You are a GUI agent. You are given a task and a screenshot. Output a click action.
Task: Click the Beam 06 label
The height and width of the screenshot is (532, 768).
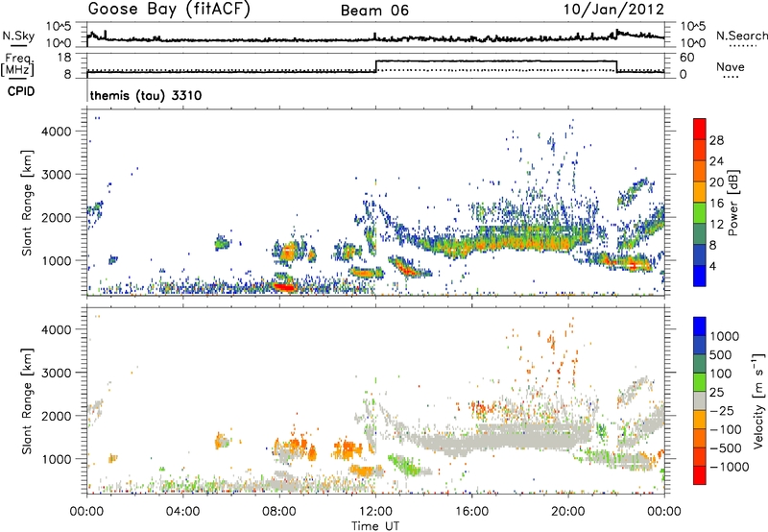click(374, 11)
